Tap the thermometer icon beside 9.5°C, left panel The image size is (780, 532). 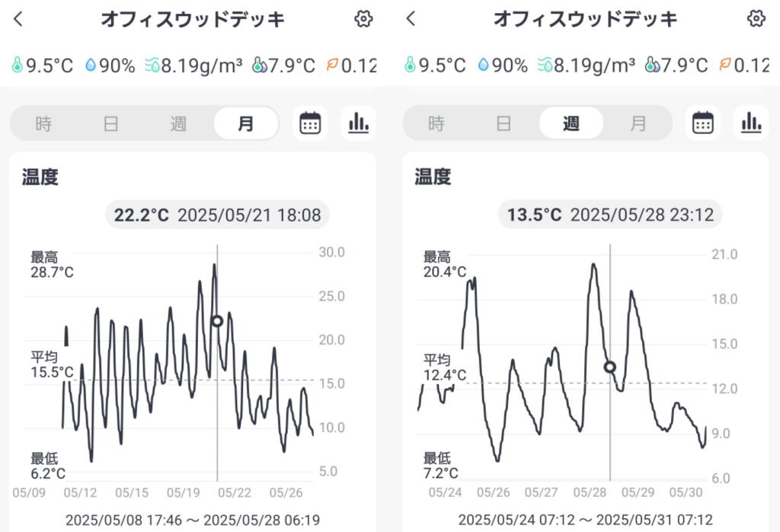(x=18, y=65)
